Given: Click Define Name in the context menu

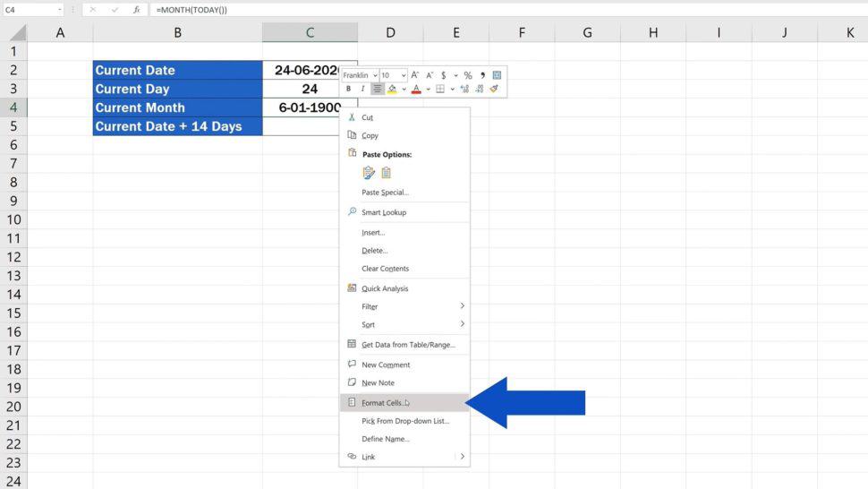Looking at the screenshot, I should (386, 439).
